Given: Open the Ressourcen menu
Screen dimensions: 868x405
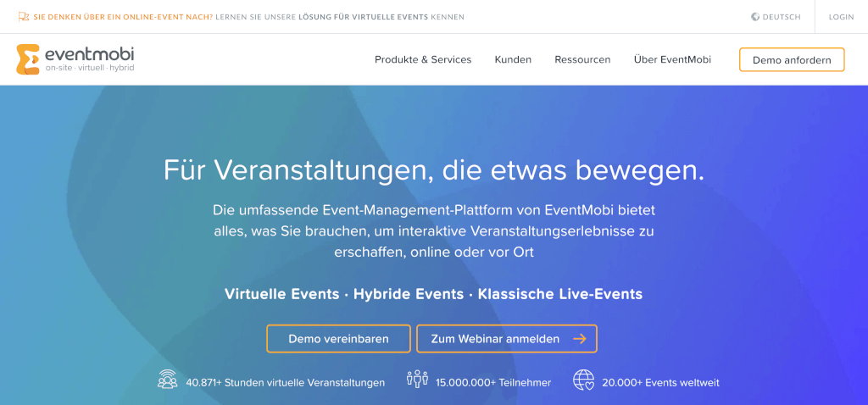Looking at the screenshot, I should [x=582, y=59].
